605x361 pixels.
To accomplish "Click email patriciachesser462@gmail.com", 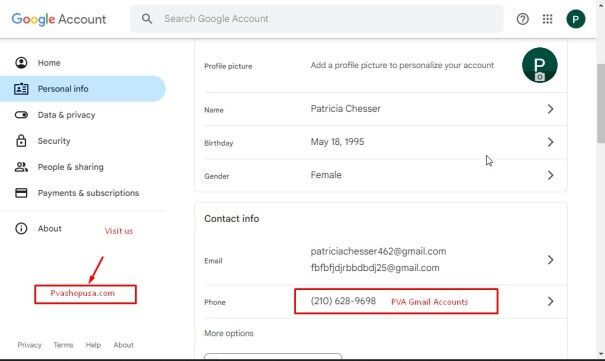I will (378, 251).
